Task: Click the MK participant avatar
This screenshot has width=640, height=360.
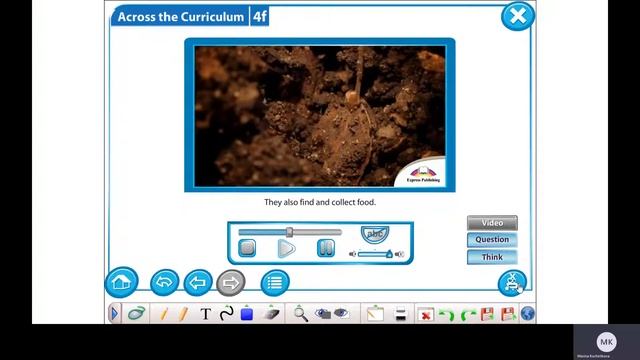Action: coord(607,342)
